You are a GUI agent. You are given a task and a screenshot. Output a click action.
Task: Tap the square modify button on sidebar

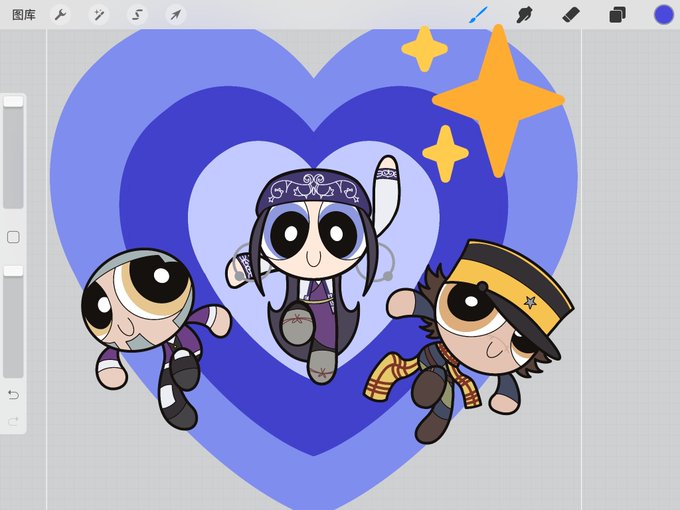coord(13,237)
